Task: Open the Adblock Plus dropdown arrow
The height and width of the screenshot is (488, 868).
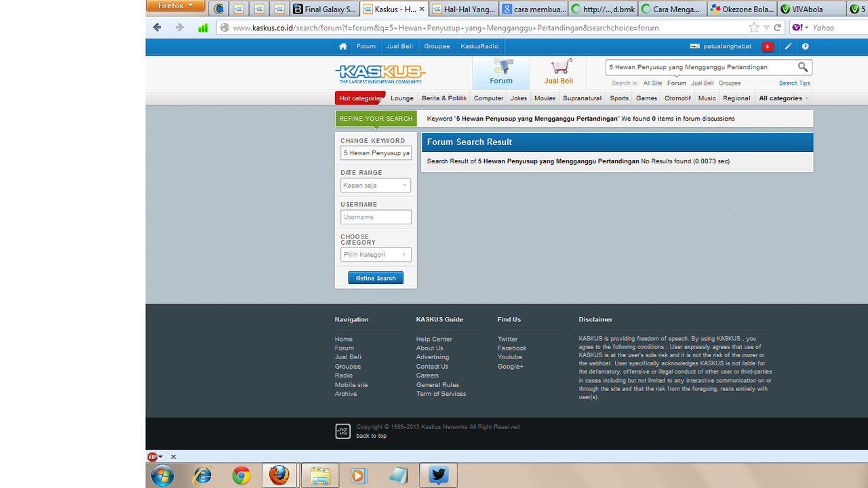Action: (x=161, y=457)
